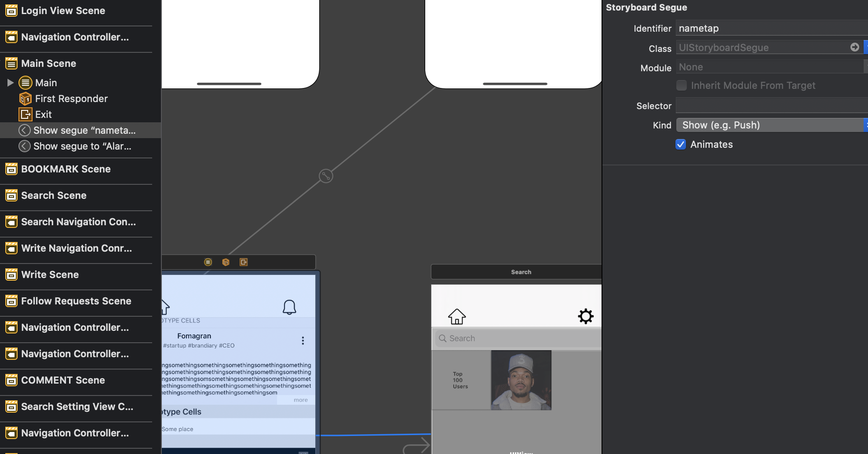868x454 pixels.
Task: Click the "Storyboard Segue" inspector heading
Action: click(x=646, y=7)
